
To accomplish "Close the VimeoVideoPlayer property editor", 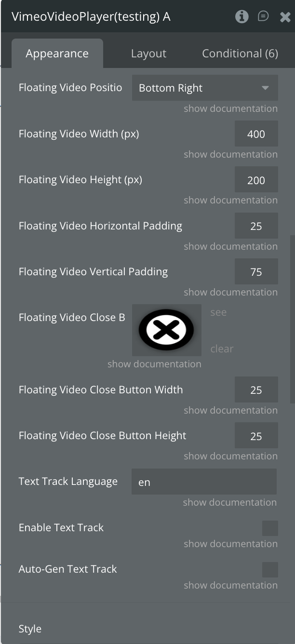I will [x=285, y=17].
